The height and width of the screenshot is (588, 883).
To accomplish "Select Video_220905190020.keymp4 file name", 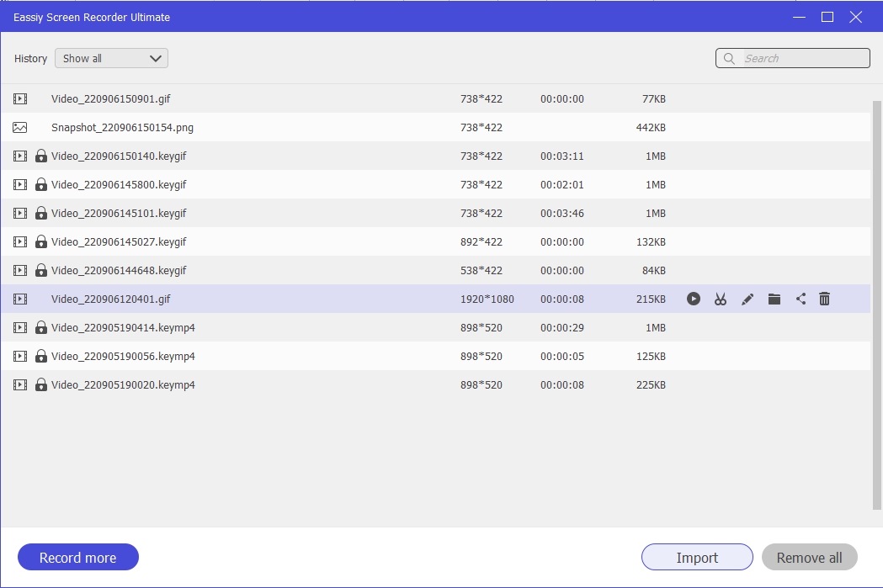I will [x=124, y=385].
